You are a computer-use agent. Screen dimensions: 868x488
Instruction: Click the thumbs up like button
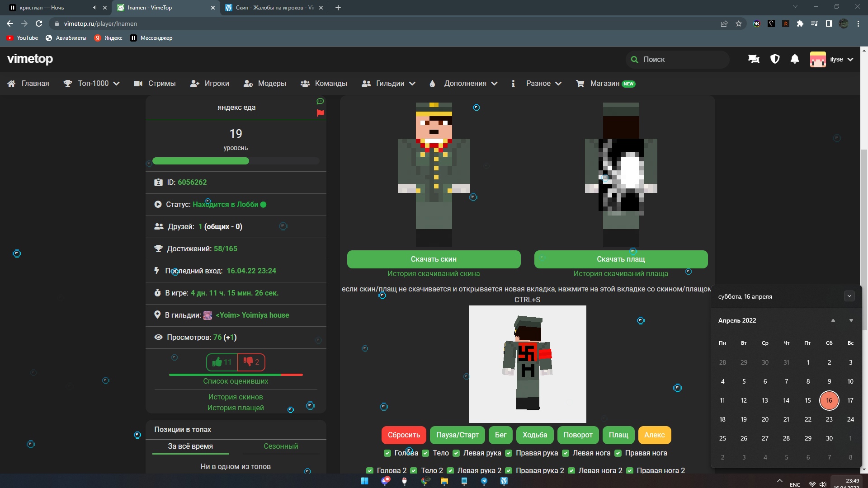pos(222,362)
